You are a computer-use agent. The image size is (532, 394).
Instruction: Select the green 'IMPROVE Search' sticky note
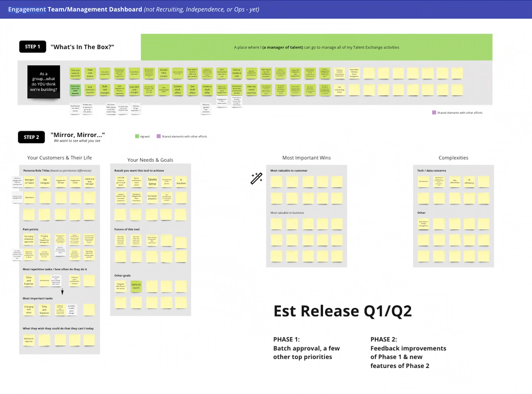pos(136,286)
